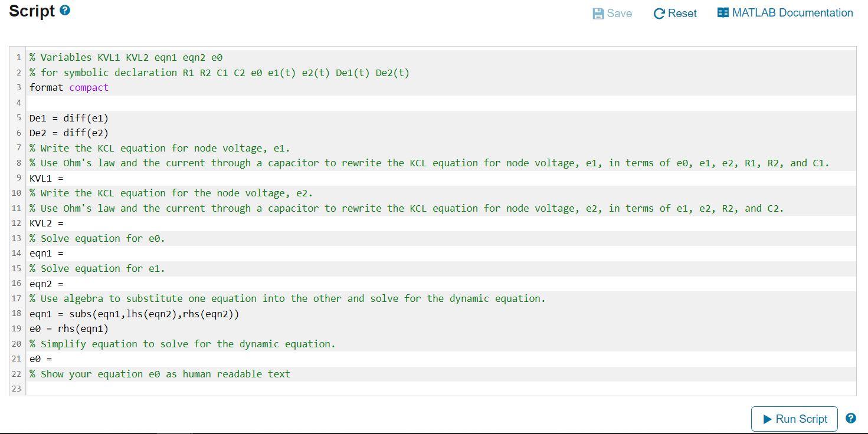The image size is (868, 434).
Task: Click line 12 to enter the KVL2 equation
Action: [x=65, y=223]
